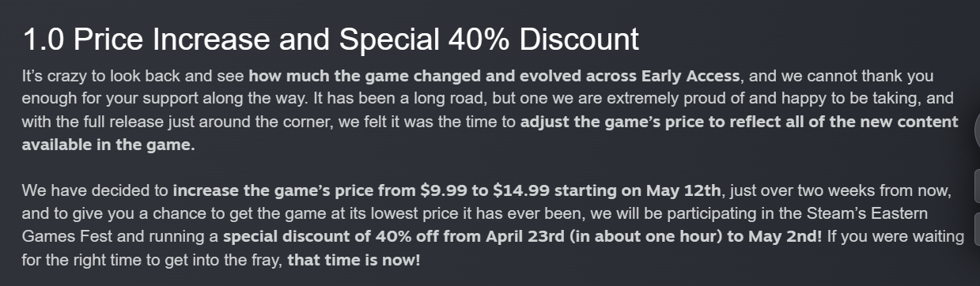980x286 pixels.
Task: Click the lower small tab at right edge
Action: (977, 228)
